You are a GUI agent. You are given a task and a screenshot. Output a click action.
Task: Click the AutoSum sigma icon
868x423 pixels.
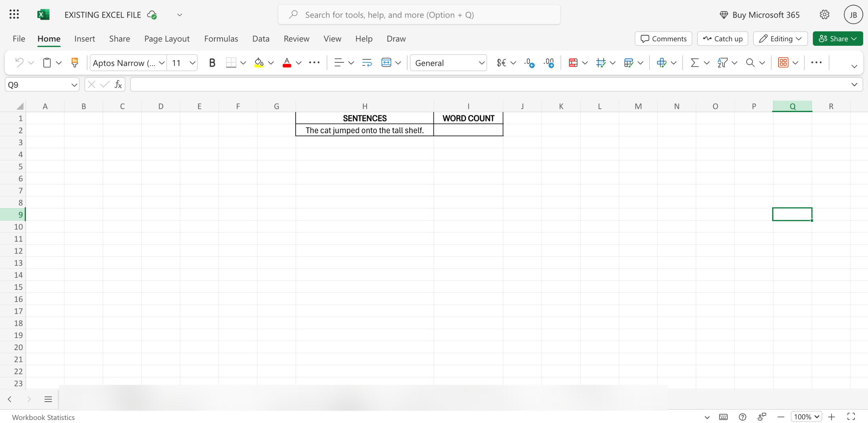pyautogui.click(x=695, y=63)
